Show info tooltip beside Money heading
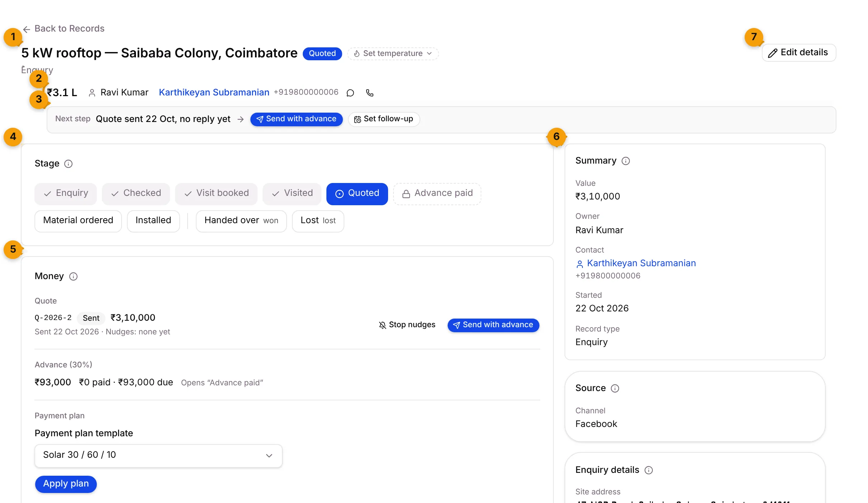The width and height of the screenshot is (868, 503). point(73,277)
